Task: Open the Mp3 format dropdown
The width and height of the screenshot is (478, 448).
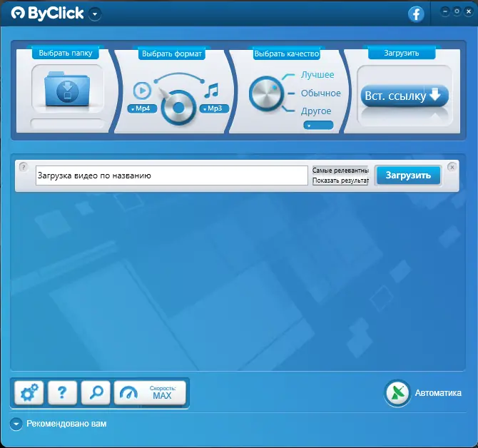Action: coord(214,108)
